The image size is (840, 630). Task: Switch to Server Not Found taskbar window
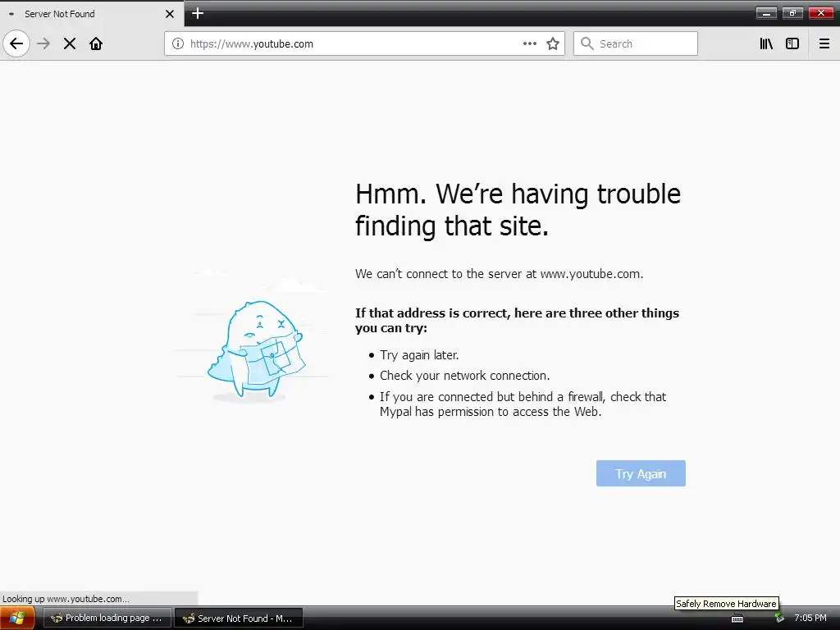[239, 618]
